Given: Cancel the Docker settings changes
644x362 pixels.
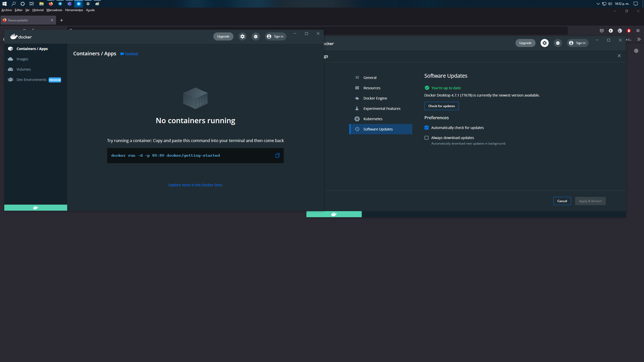Looking at the screenshot, I should coord(562,201).
